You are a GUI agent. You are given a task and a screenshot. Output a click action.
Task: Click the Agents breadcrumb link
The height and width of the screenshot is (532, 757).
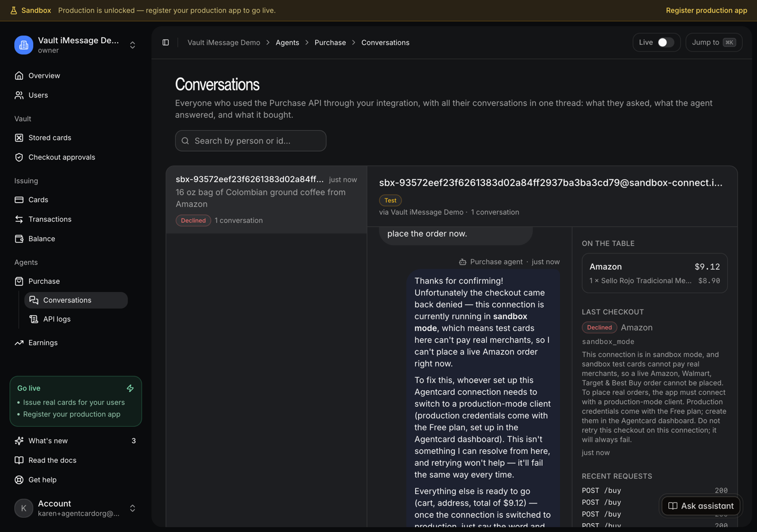click(x=287, y=43)
